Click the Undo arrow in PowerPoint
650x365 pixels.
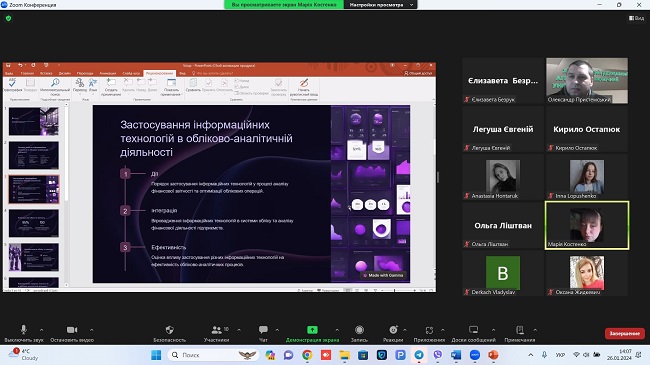[x=20, y=65]
